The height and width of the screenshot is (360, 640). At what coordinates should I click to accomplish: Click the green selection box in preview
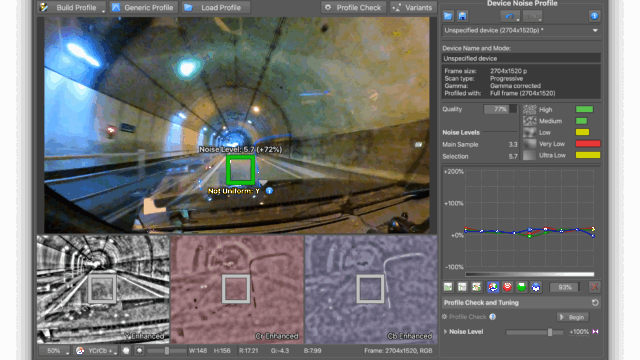(241, 170)
